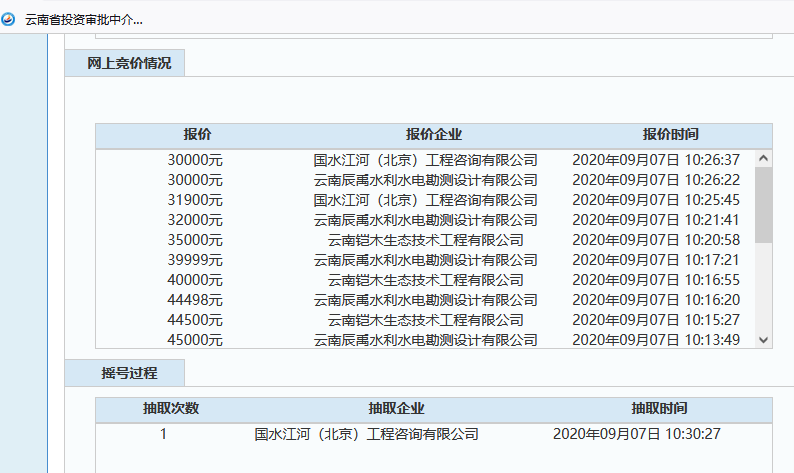Click the 31900元 bid price
This screenshot has height=473, width=794.
pyautogui.click(x=195, y=200)
